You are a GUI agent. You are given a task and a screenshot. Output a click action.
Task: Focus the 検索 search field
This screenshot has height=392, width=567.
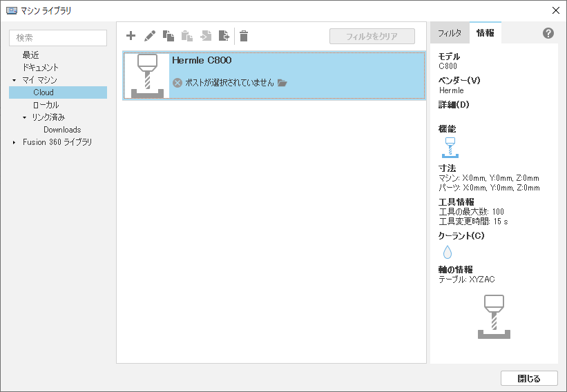[x=58, y=37]
